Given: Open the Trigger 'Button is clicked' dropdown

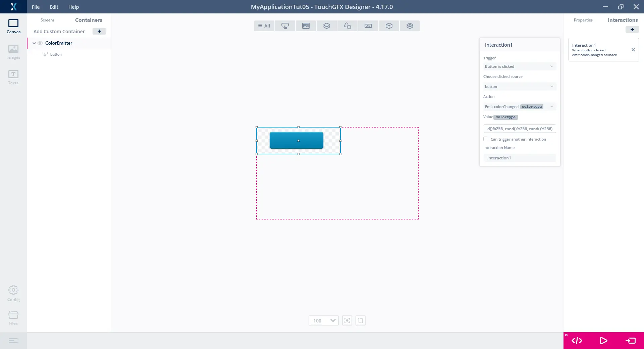Looking at the screenshot, I should 519,66.
